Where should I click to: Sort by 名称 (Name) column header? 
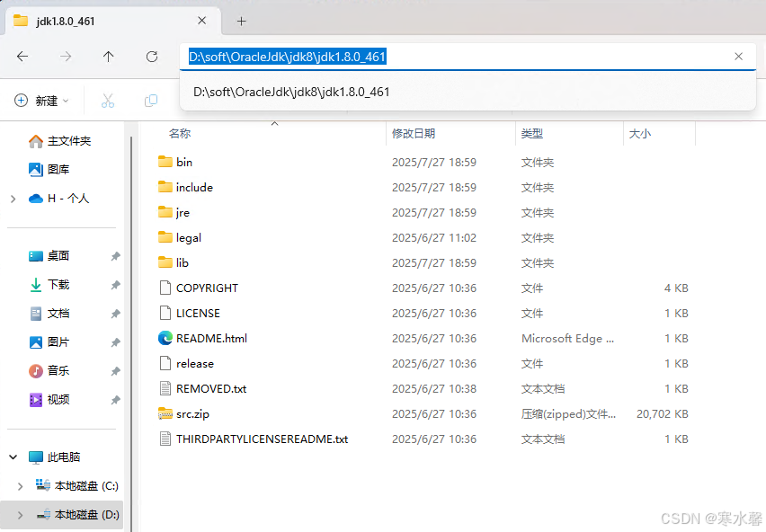[x=180, y=133]
